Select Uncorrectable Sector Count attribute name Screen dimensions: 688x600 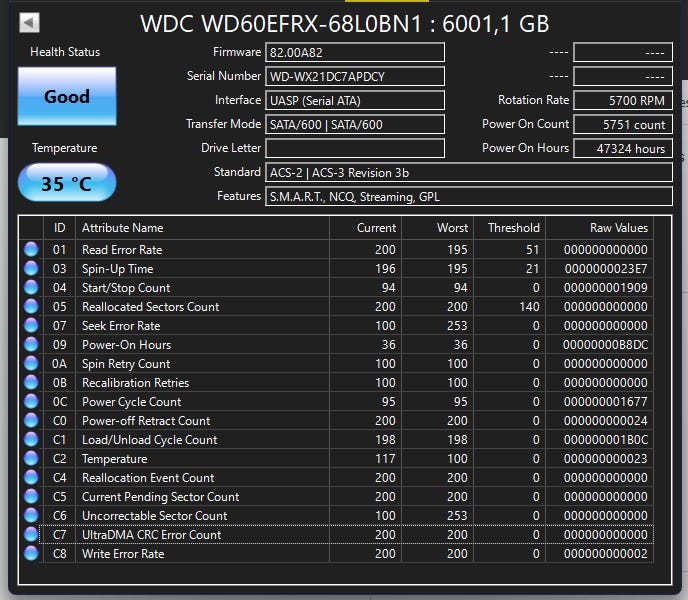click(154, 516)
